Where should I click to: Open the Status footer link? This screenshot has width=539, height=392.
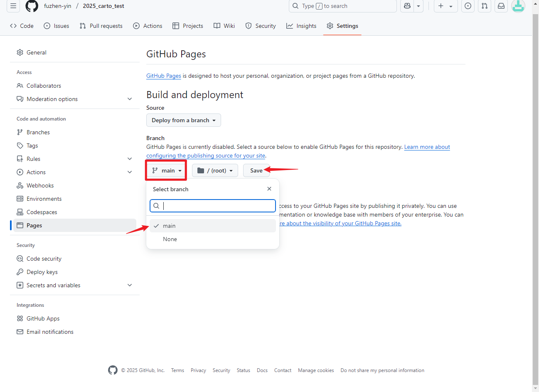tap(244, 370)
